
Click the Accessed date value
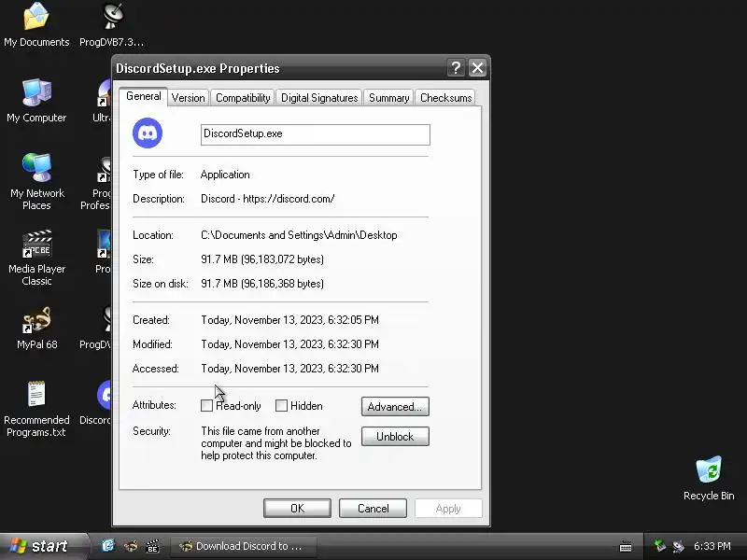(x=290, y=369)
